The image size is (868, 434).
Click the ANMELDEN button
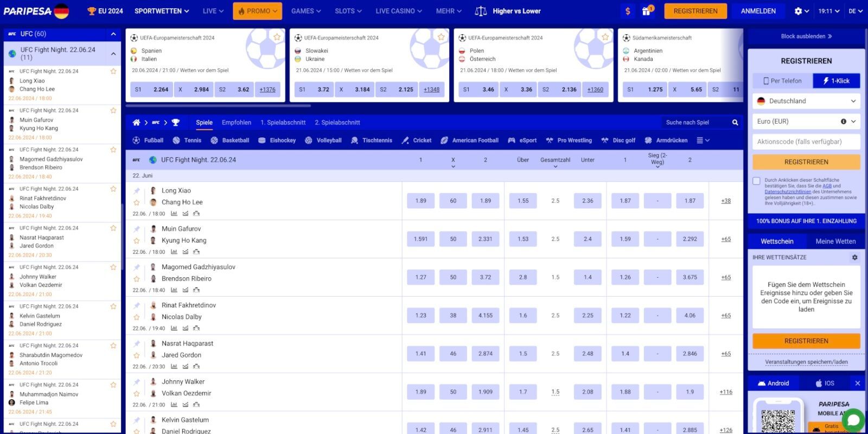758,11
